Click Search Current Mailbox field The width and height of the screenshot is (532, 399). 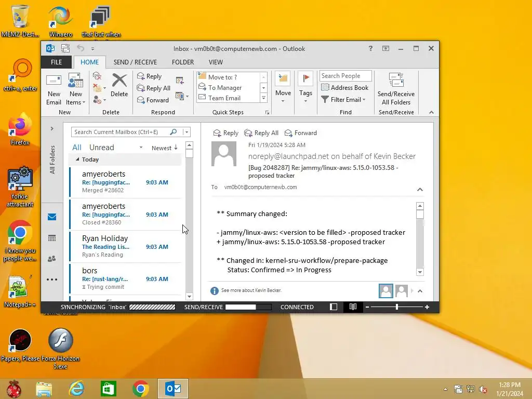click(x=121, y=132)
